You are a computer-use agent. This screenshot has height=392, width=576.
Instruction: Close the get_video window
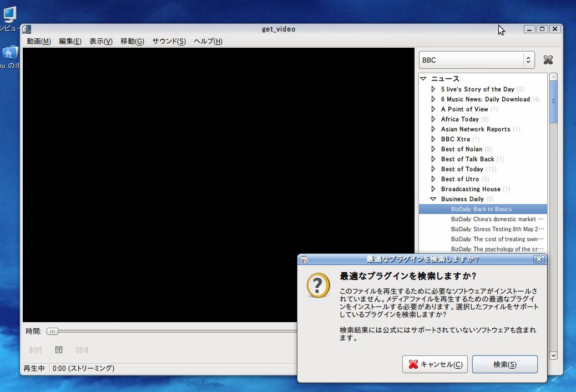coord(555,29)
